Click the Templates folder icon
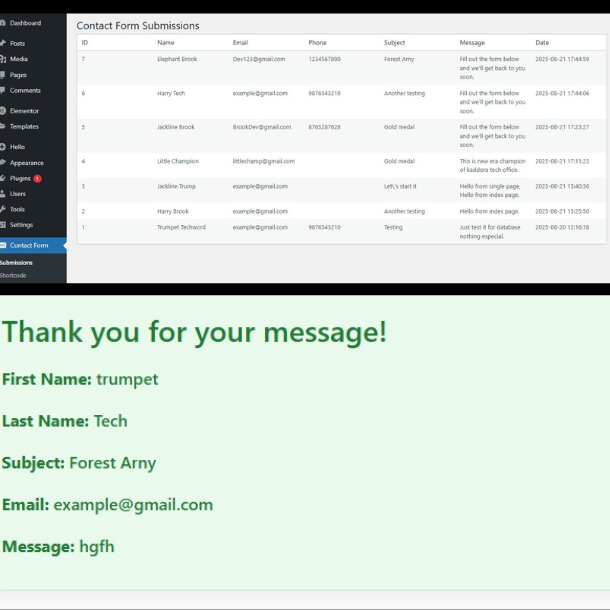This screenshot has height=610, width=610. [4, 127]
